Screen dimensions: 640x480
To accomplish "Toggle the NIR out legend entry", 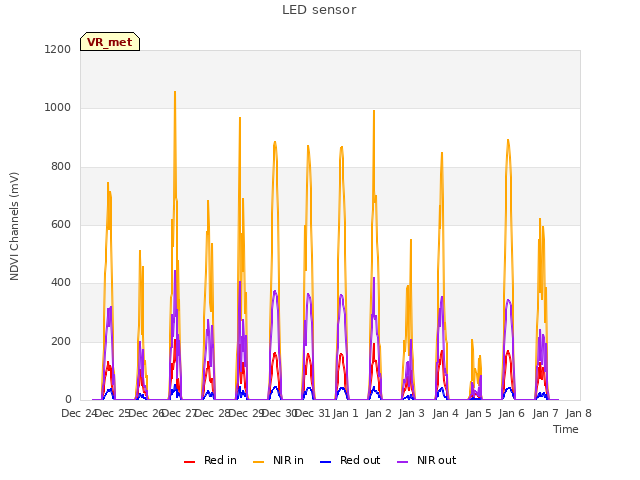I will coord(427,460).
